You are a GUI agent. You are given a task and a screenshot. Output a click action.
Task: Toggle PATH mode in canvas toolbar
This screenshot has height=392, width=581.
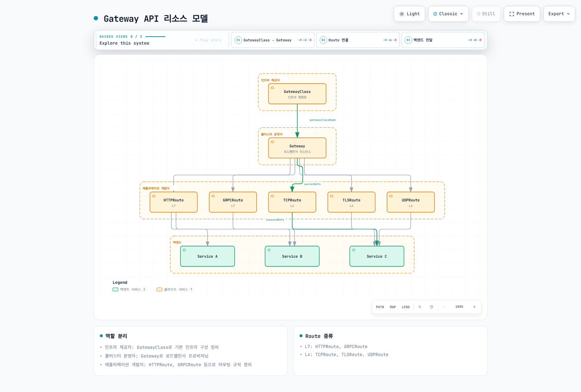click(x=380, y=307)
